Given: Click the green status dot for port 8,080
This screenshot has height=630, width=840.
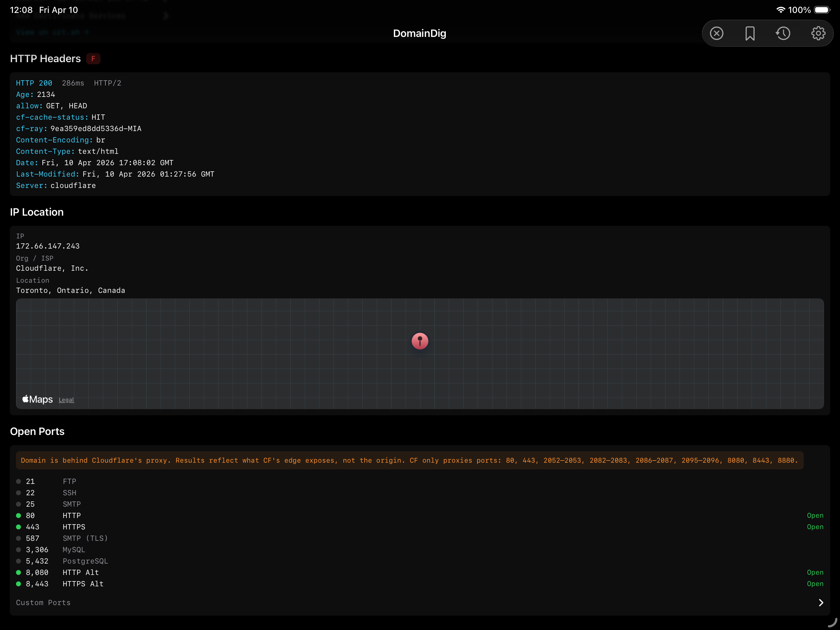Looking at the screenshot, I should point(18,572).
